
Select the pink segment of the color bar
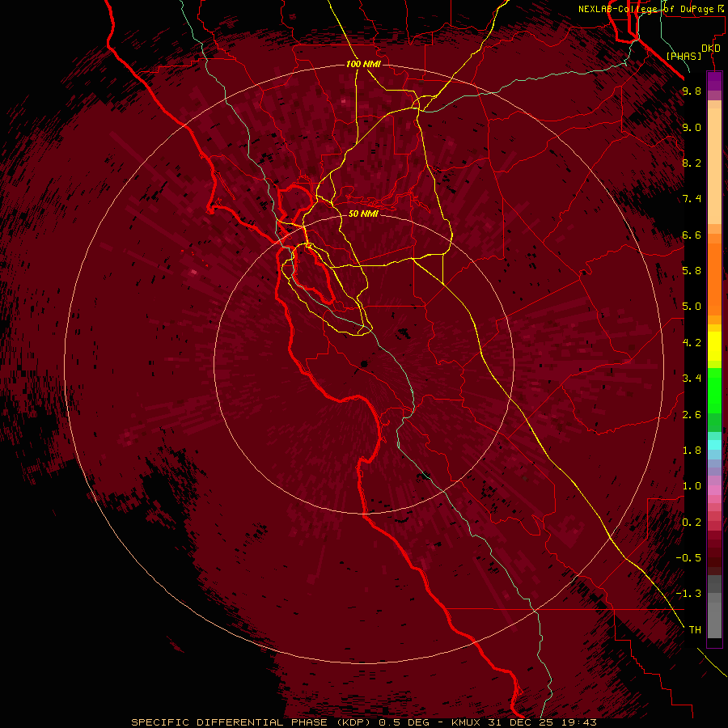click(x=714, y=490)
